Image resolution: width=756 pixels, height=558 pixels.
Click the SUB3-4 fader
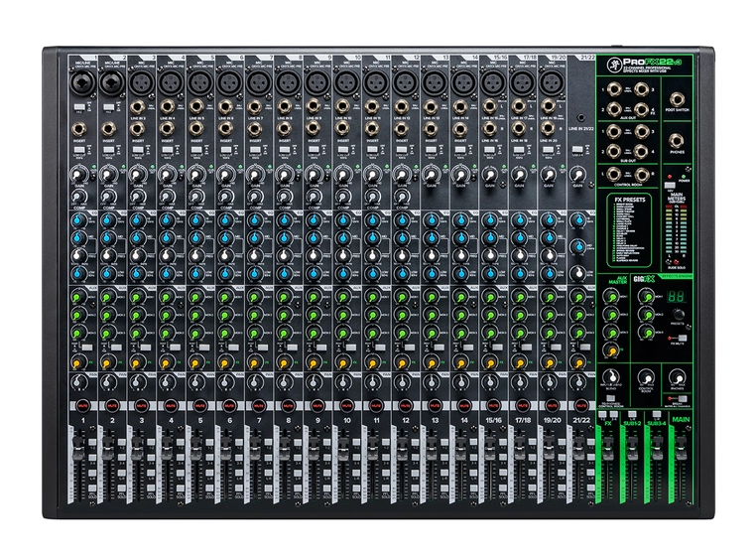coord(656,448)
